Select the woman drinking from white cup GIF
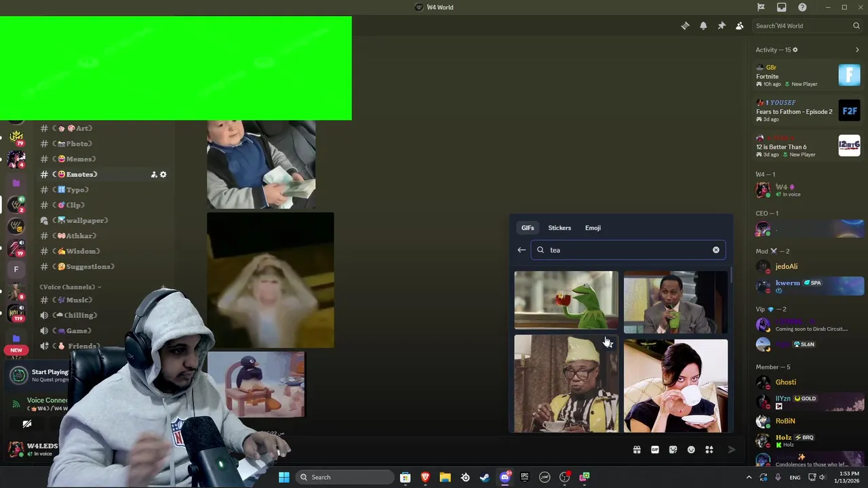This screenshot has width=868, height=488. click(x=675, y=386)
